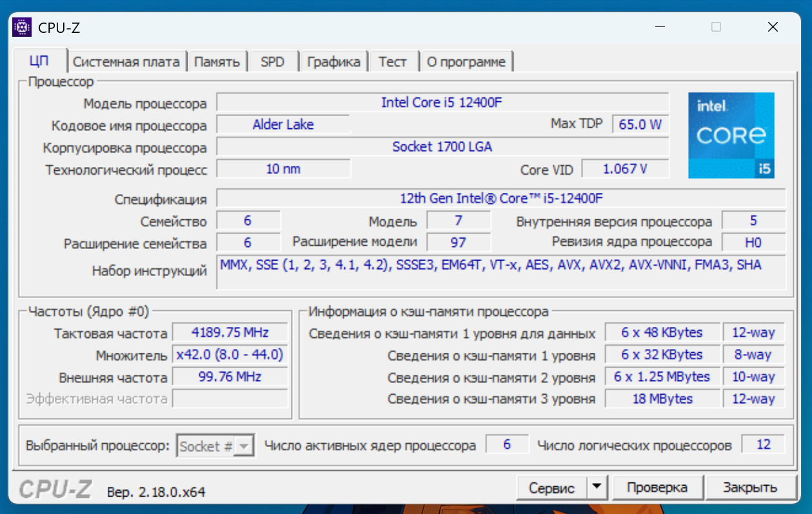
Task: Go to the Графика tab
Action: pyautogui.click(x=333, y=62)
